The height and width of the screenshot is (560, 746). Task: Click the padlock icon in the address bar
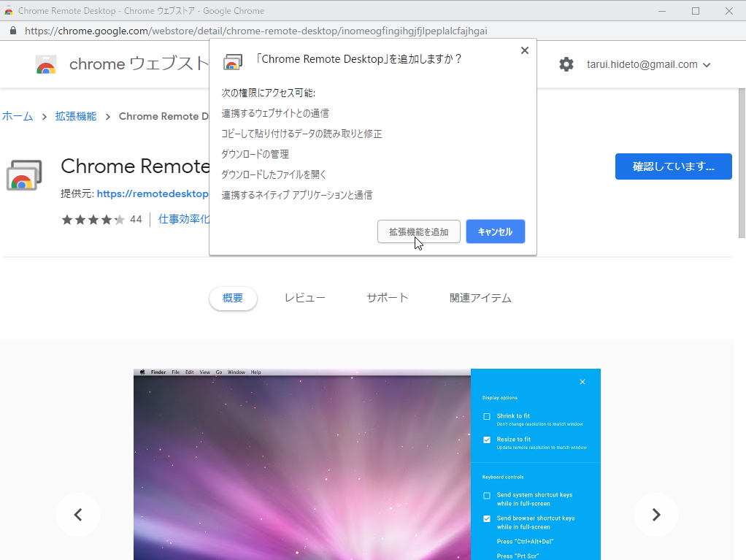[x=13, y=31]
